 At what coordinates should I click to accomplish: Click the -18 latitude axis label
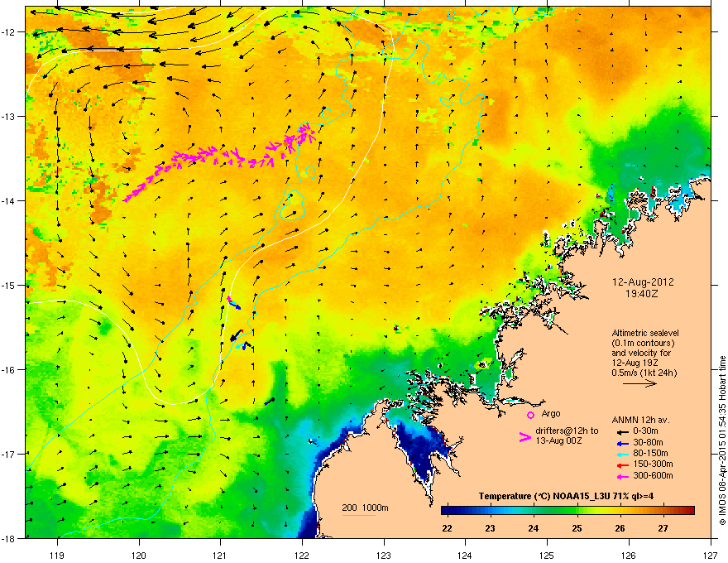pyautogui.click(x=9, y=538)
